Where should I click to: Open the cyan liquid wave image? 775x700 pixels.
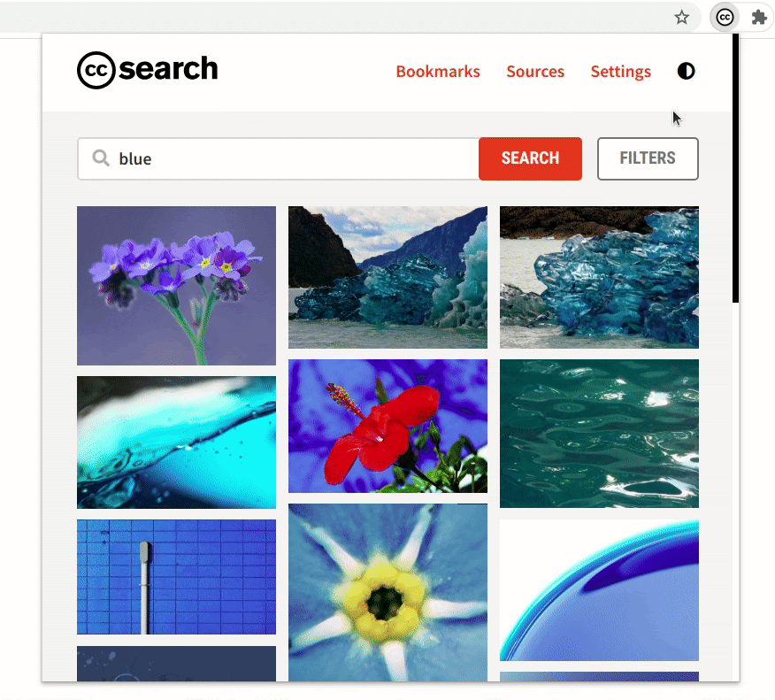tap(176, 442)
